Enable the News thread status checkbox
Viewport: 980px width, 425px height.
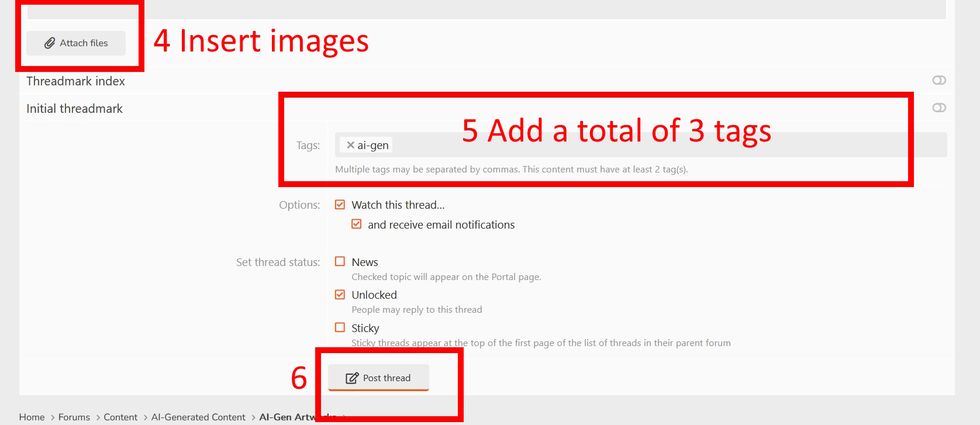[x=340, y=261]
